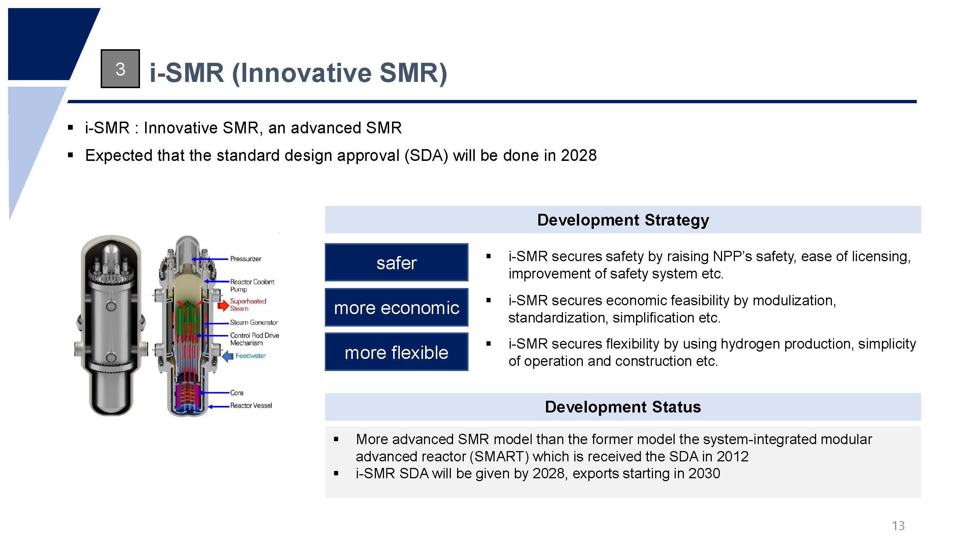Click the gray slide number 3 box
The height and width of the screenshot is (551, 980).
coord(120,69)
